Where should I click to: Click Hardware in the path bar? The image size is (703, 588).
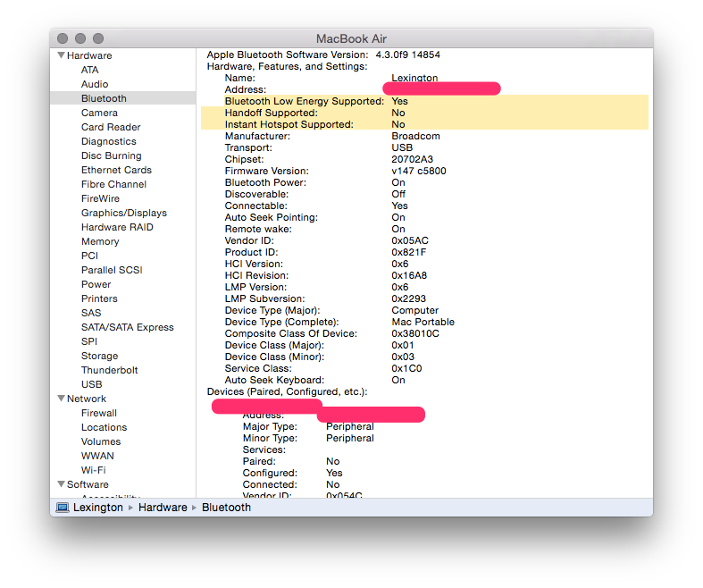(x=163, y=508)
